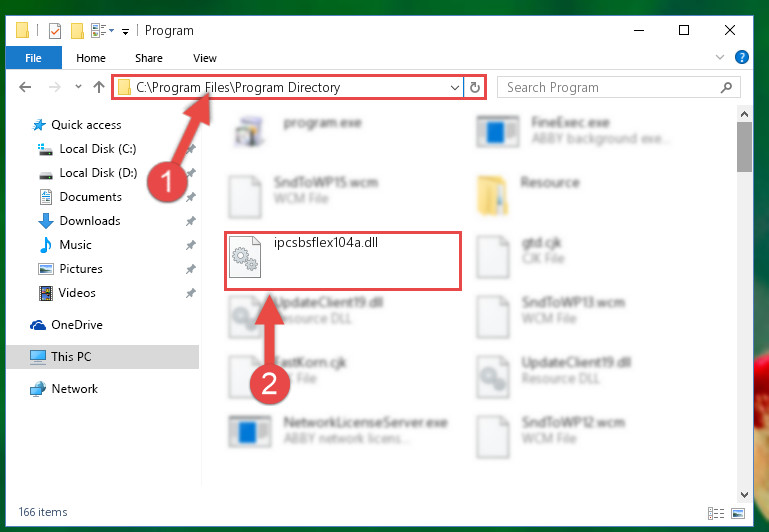
Task: Unpin Downloads using its pin icon
Action: [190, 221]
